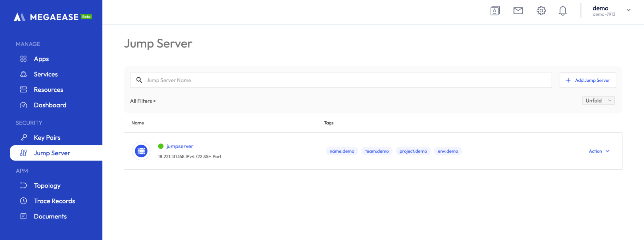Expand All Filters
This screenshot has width=644, height=240.
click(143, 101)
